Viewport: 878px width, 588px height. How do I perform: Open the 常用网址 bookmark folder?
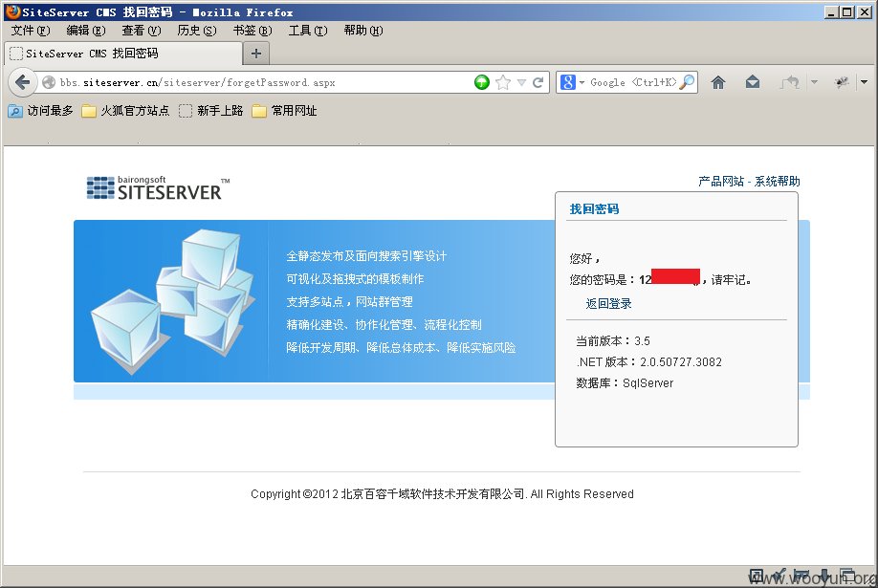click(x=284, y=111)
